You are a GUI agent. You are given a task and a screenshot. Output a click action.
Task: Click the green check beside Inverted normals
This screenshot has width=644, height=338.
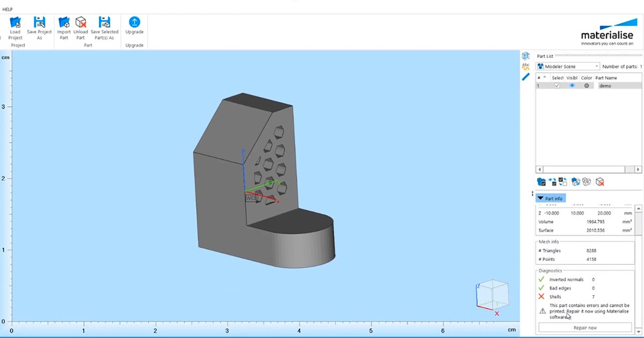click(541, 280)
